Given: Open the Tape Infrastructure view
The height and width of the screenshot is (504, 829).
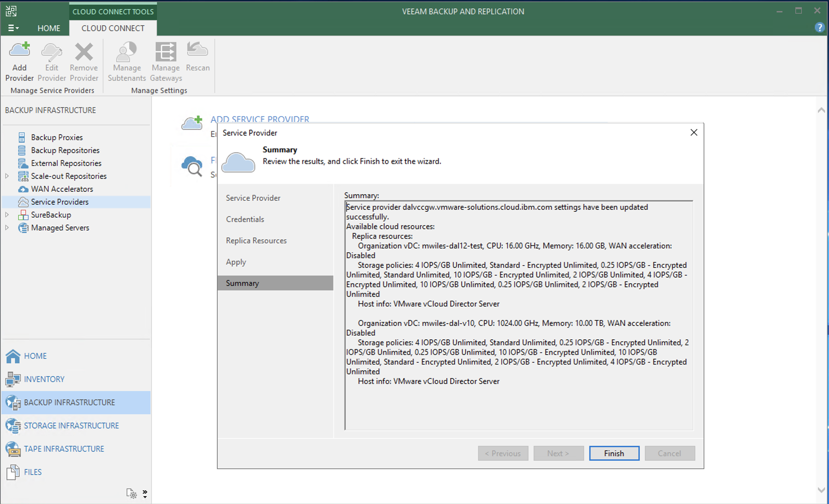Looking at the screenshot, I should 64,449.
